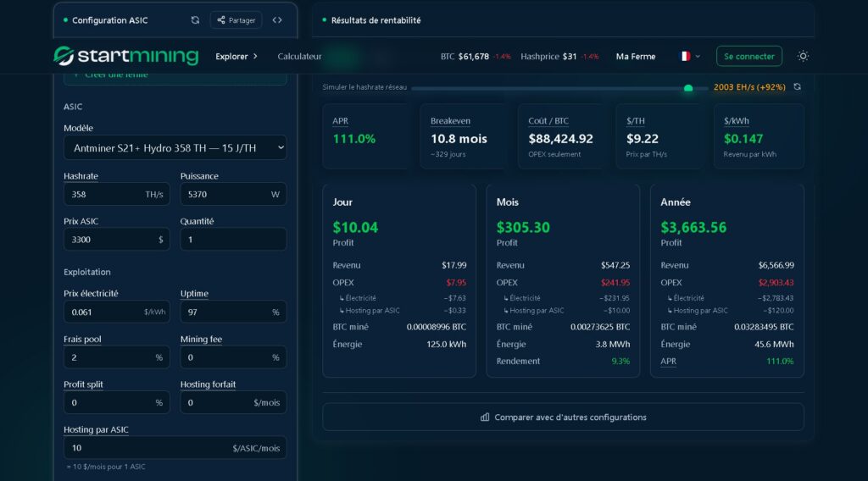
Task: Click the Rendement 9.3% value
Action: (x=620, y=361)
